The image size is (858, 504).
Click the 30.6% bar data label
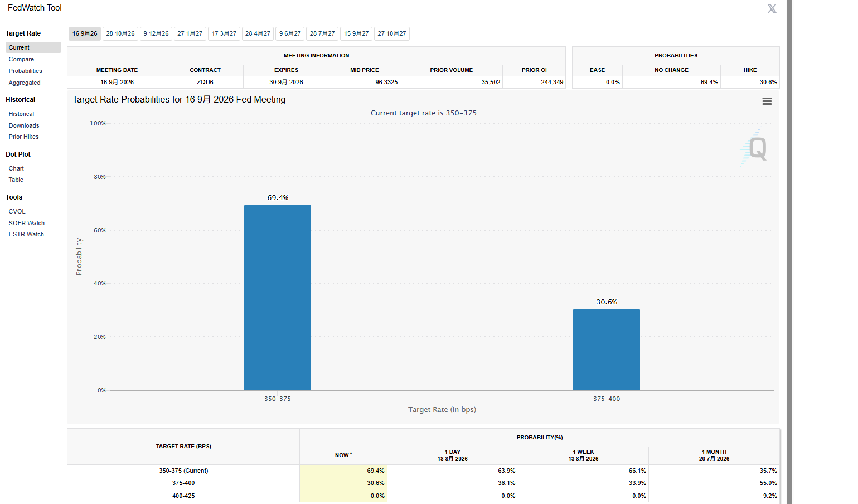(607, 302)
